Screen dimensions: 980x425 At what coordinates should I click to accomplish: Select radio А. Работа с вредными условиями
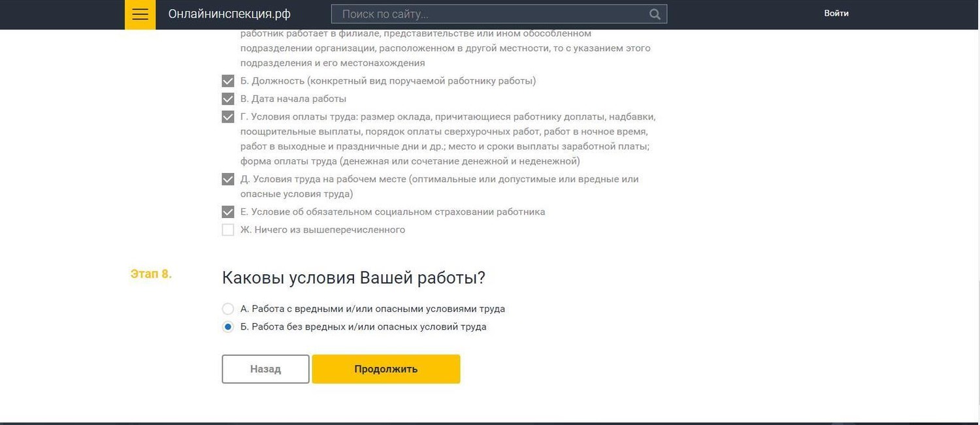pos(228,309)
